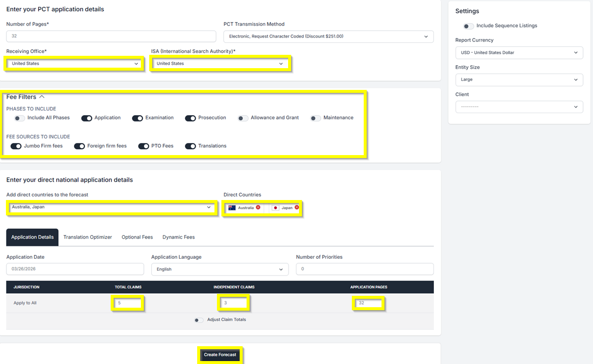Screen dimensions: 593x364
Task: Remove Australia from Direct Countries
Action: [258, 207]
